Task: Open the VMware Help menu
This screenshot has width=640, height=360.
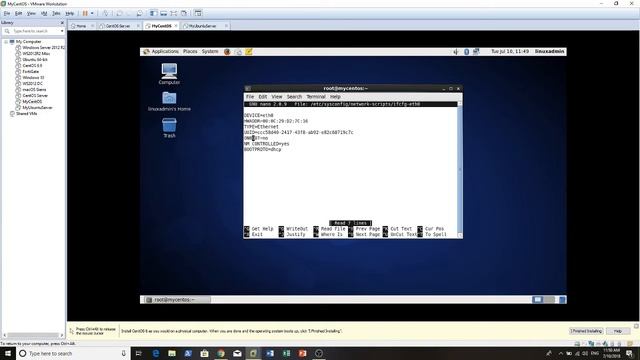Action: pos(70,13)
